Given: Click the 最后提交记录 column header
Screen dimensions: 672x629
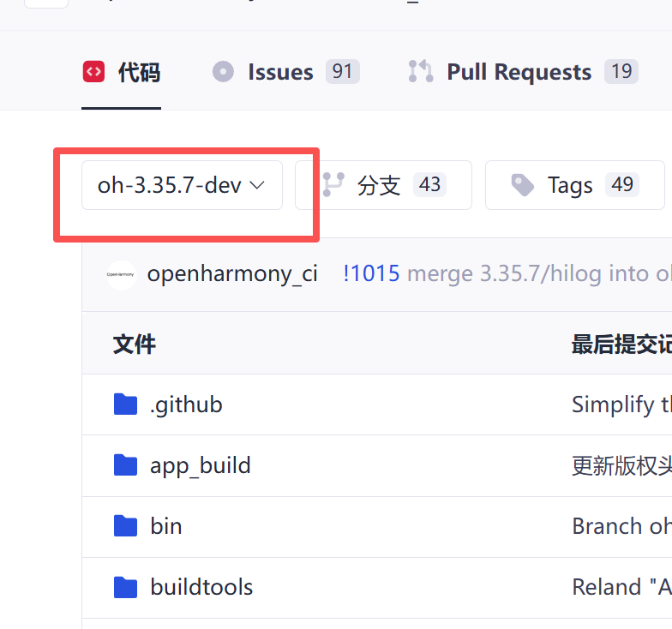Looking at the screenshot, I should [622, 344].
